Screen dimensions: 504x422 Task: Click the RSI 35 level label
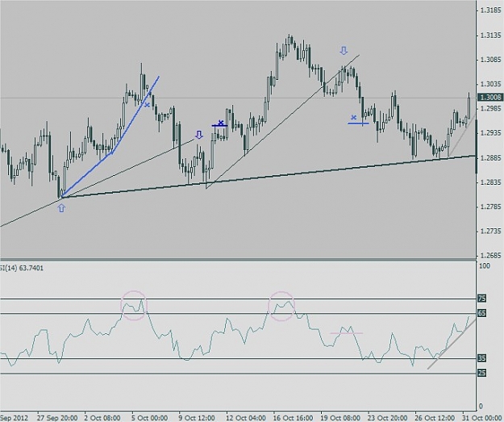pyautogui.click(x=481, y=358)
